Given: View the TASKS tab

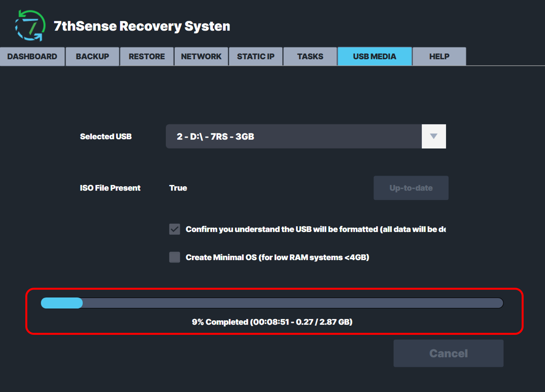Looking at the screenshot, I should pos(310,56).
